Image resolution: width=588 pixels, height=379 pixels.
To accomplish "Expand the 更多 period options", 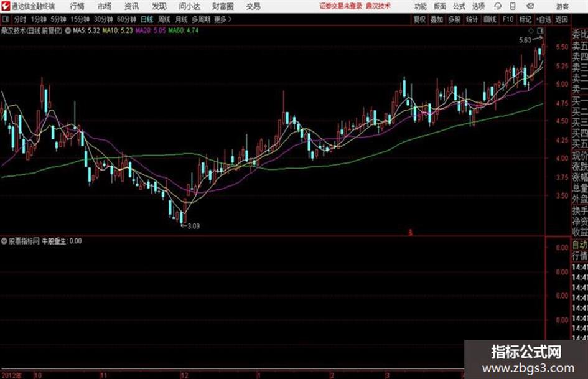I will click(x=223, y=19).
